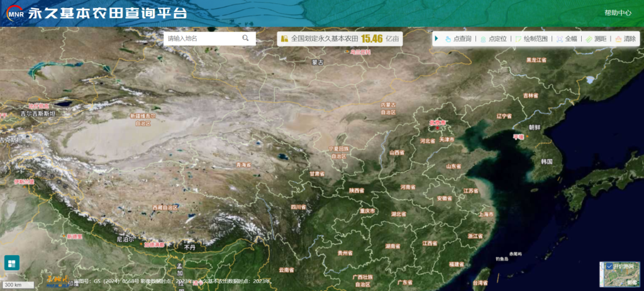Click the 平壤 city label
644x291 pixels.
point(518,136)
